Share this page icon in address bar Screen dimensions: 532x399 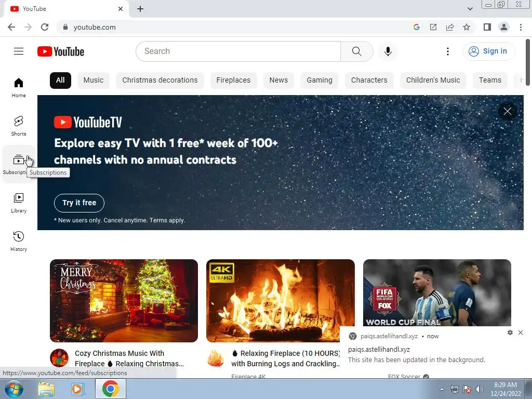pyautogui.click(x=450, y=27)
